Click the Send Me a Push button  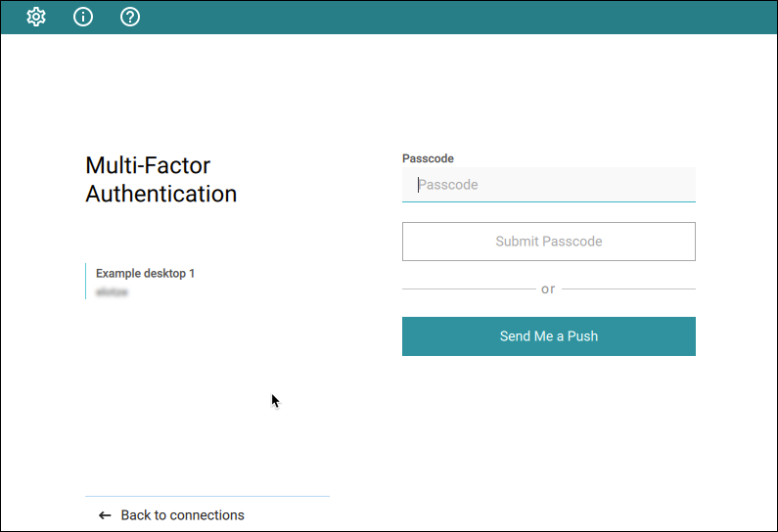pos(549,336)
